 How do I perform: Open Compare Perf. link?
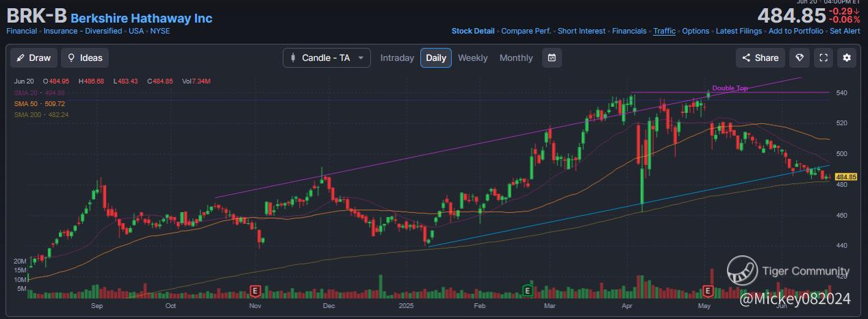[526, 31]
